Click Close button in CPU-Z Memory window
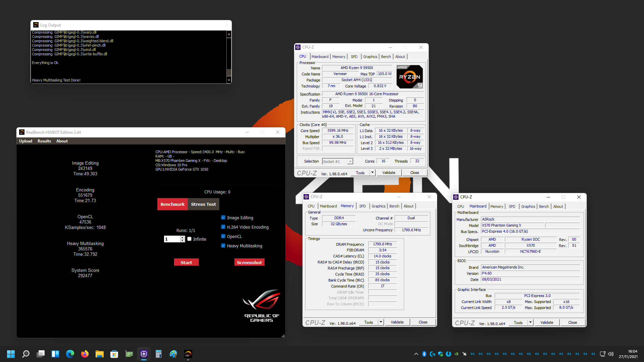The width and height of the screenshot is (644, 362). click(x=423, y=322)
